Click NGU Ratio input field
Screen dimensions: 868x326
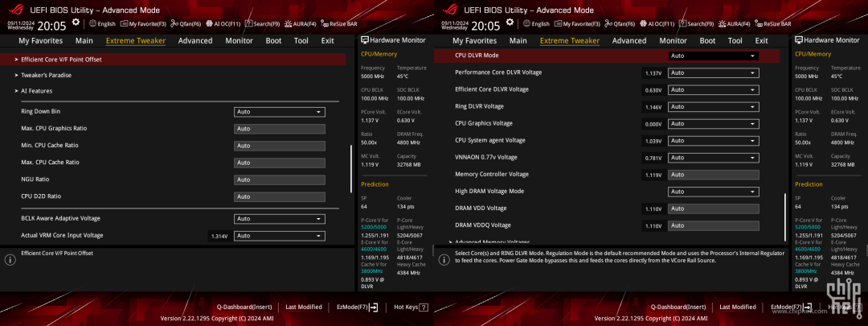tap(280, 180)
